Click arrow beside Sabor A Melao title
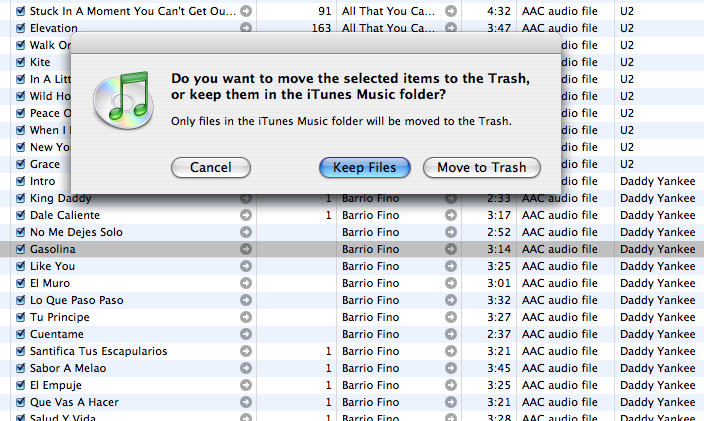The width and height of the screenshot is (704, 421). coord(246,368)
